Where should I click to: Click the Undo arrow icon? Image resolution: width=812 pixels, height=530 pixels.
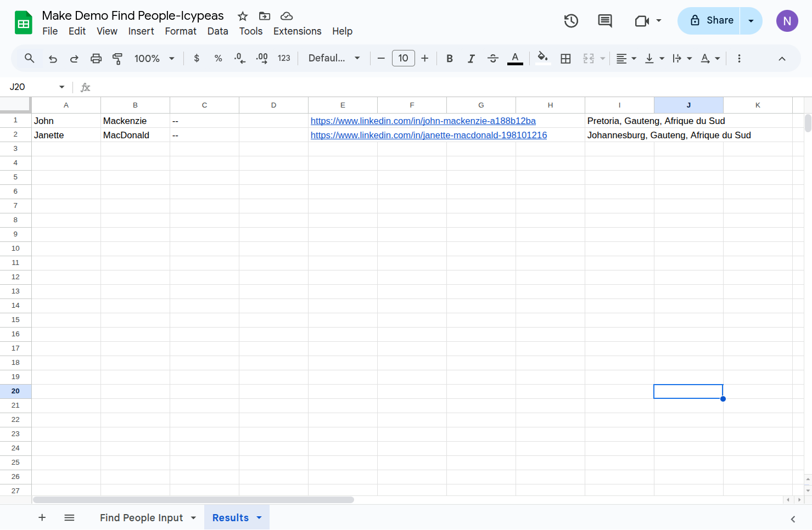pyautogui.click(x=53, y=59)
